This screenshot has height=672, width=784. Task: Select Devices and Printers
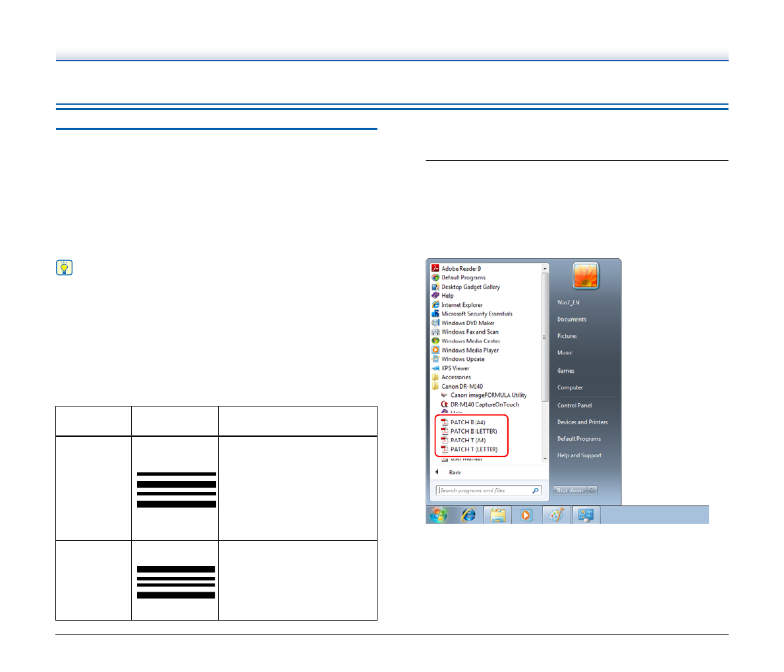pyautogui.click(x=582, y=422)
